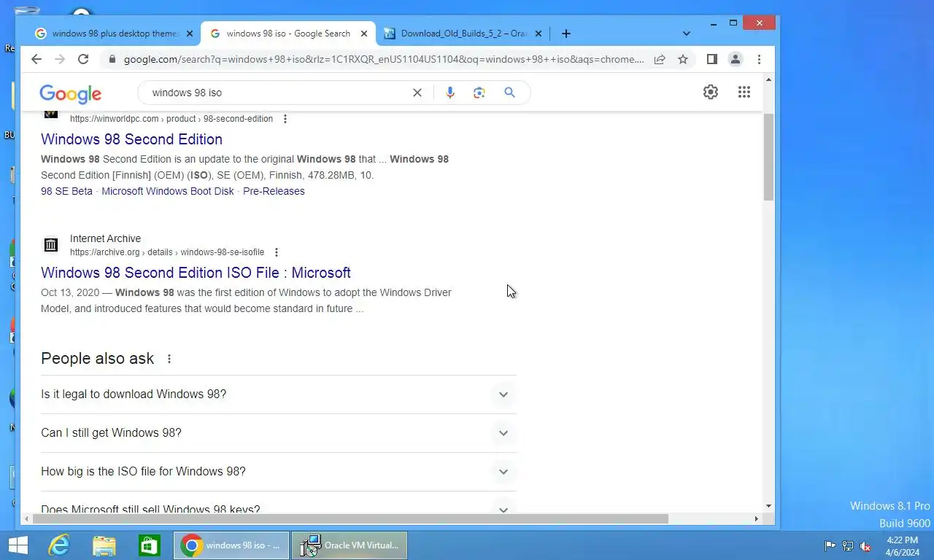The width and height of the screenshot is (934, 560).
Task: Click the muted volume tray icon
Action: click(865, 545)
